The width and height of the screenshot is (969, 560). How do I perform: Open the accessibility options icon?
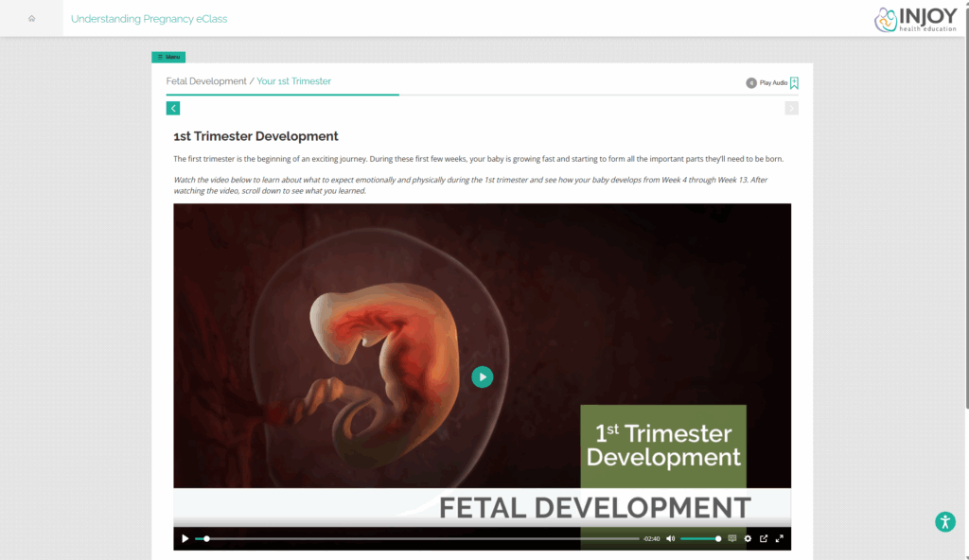(944, 521)
